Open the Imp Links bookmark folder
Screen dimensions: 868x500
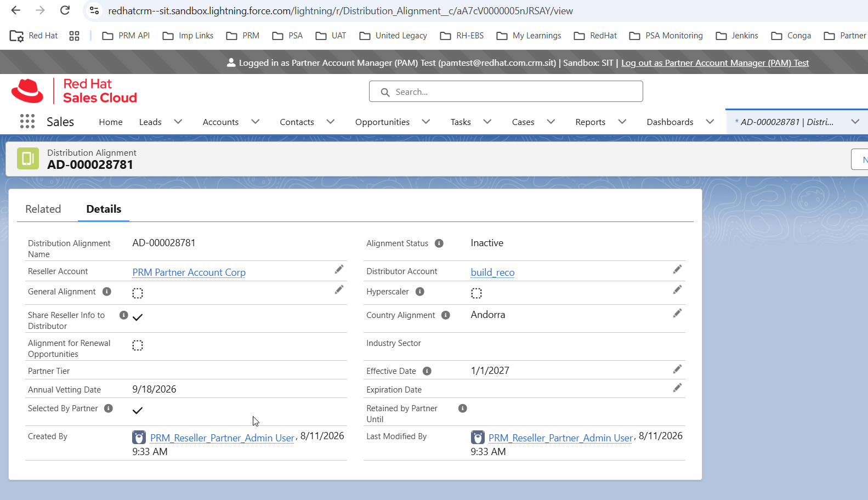pos(188,36)
